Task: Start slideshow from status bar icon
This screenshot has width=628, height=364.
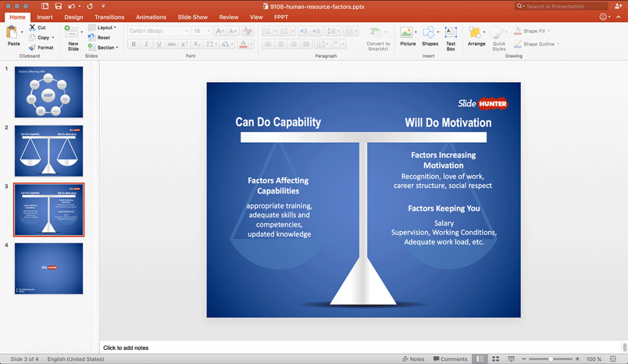Action: click(511, 359)
